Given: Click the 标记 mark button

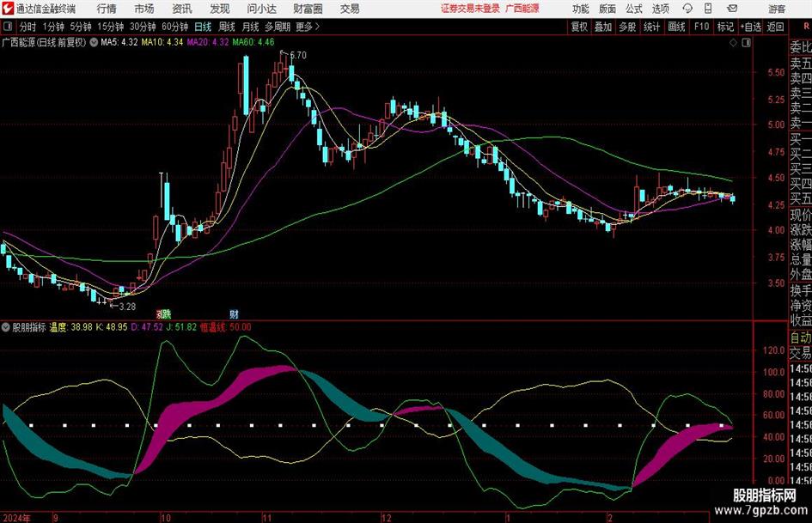Looking at the screenshot, I should click(725, 27).
